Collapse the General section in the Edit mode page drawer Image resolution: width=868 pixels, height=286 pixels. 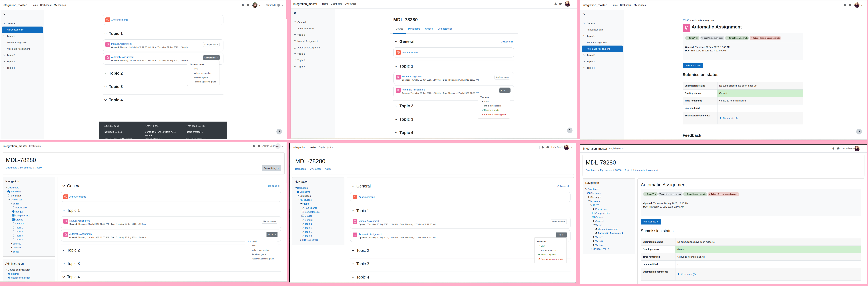pyautogui.click(x=4, y=23)
